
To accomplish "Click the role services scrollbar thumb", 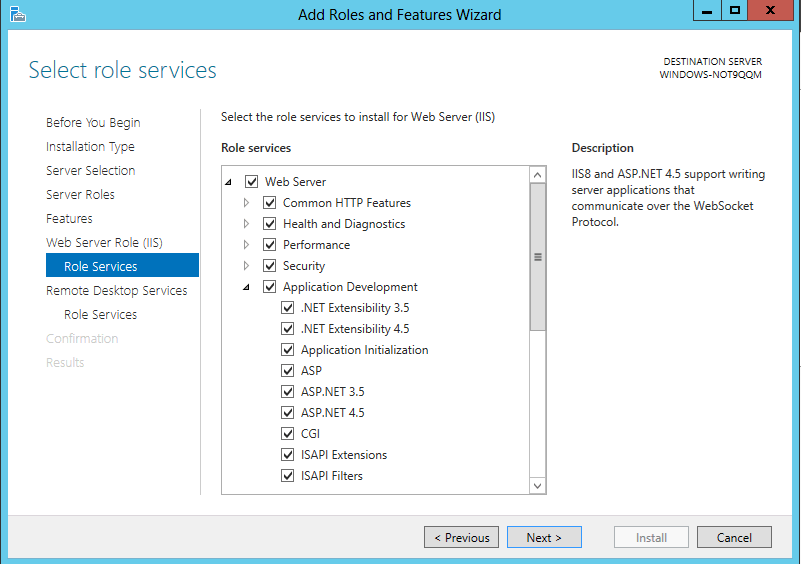I will [538, 257].
